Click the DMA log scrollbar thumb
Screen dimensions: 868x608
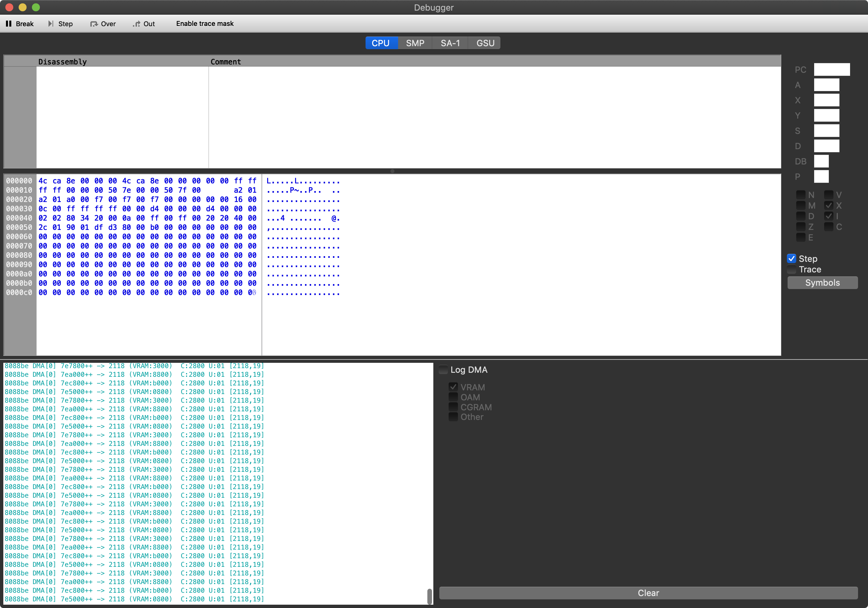(x=429, y=596)
